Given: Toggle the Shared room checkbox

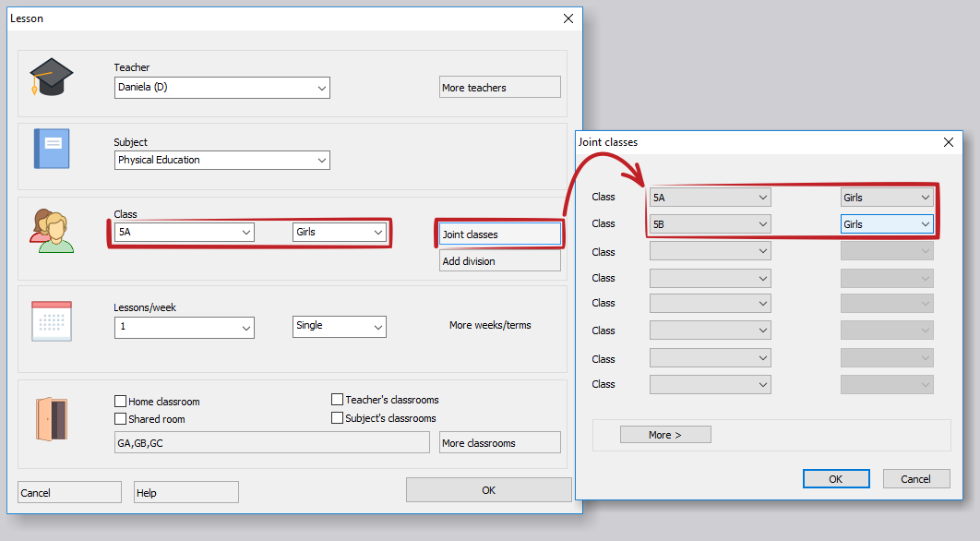Looking at the screenshot, I should point(120,419).
